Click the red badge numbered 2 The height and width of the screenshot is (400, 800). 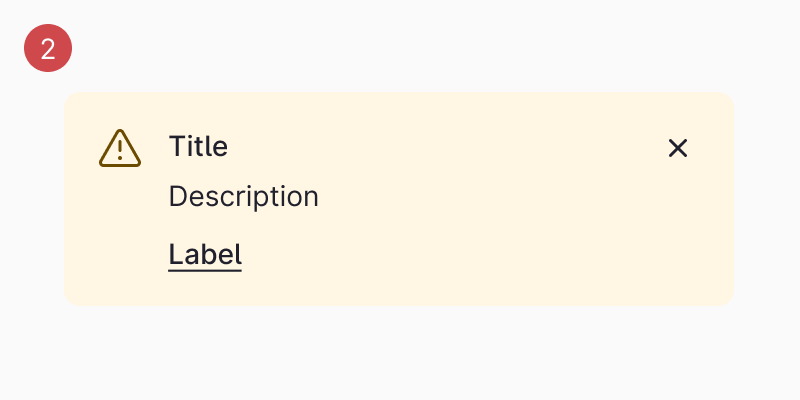point(48,48)
